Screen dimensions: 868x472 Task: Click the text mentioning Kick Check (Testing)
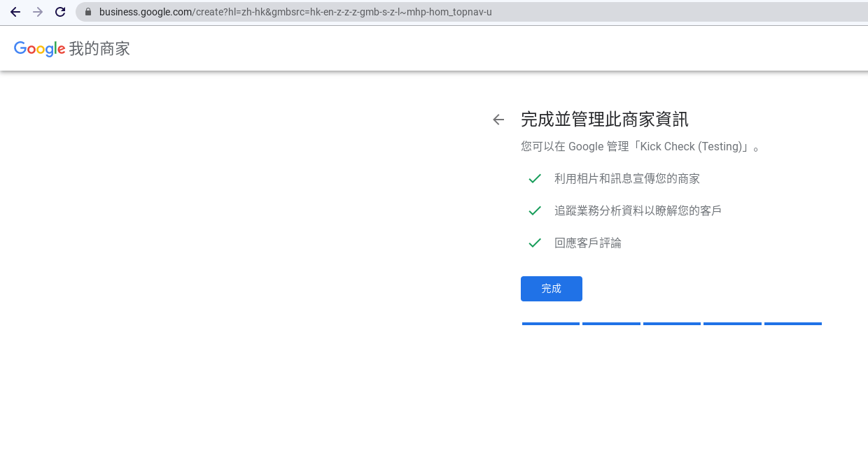(641, 147)
